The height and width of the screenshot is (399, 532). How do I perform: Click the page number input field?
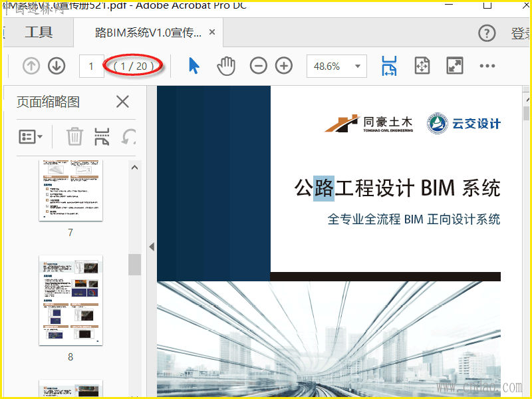click(x=91, y=66)
